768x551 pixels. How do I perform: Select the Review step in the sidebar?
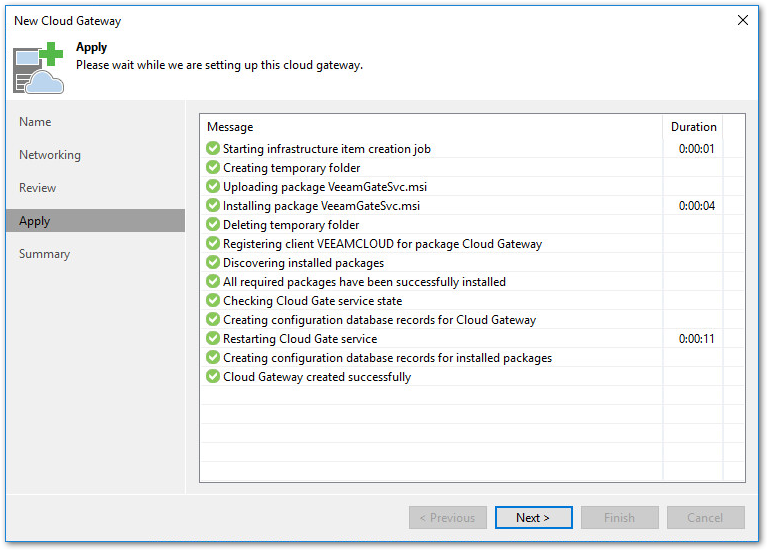38,188
